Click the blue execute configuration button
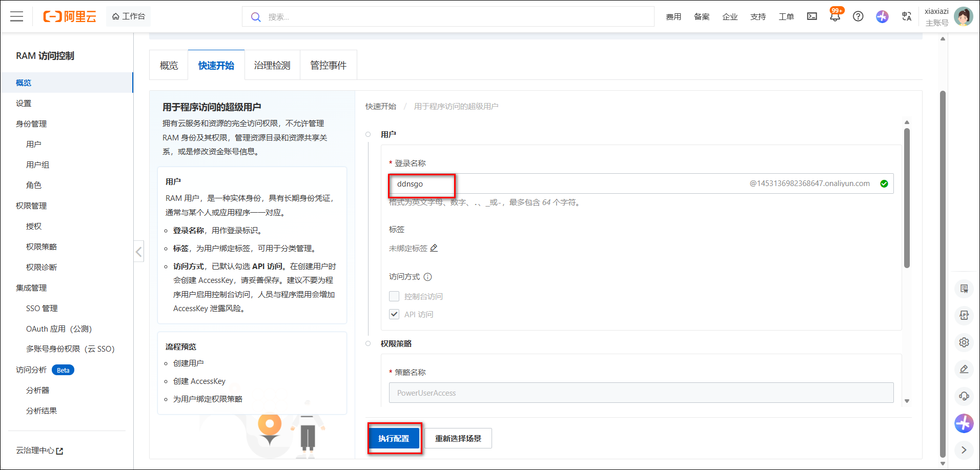 click(x=394, y=438)
